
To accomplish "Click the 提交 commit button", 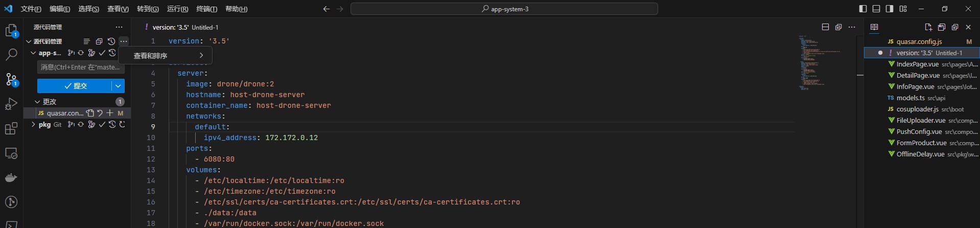I will (75, 86).
